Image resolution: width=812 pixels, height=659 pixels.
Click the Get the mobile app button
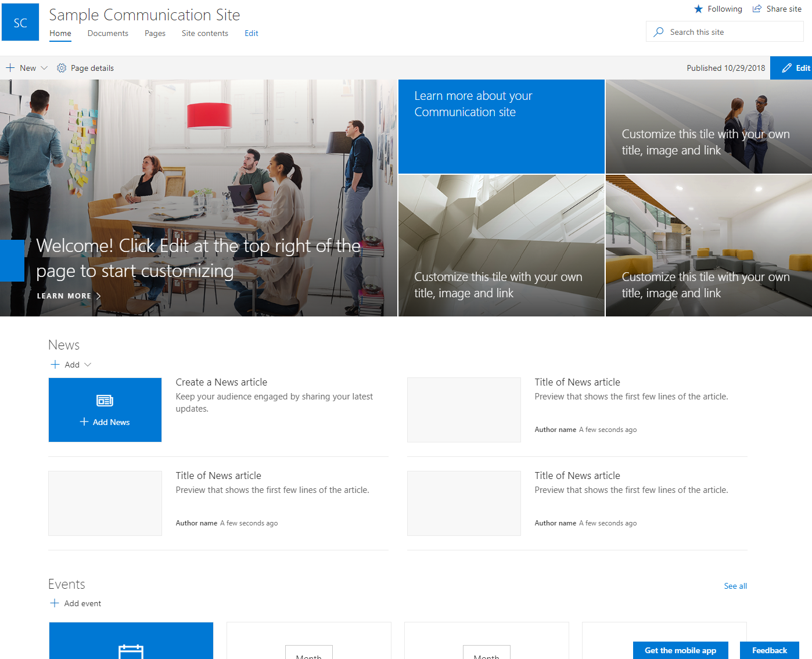tap(680, 650)
